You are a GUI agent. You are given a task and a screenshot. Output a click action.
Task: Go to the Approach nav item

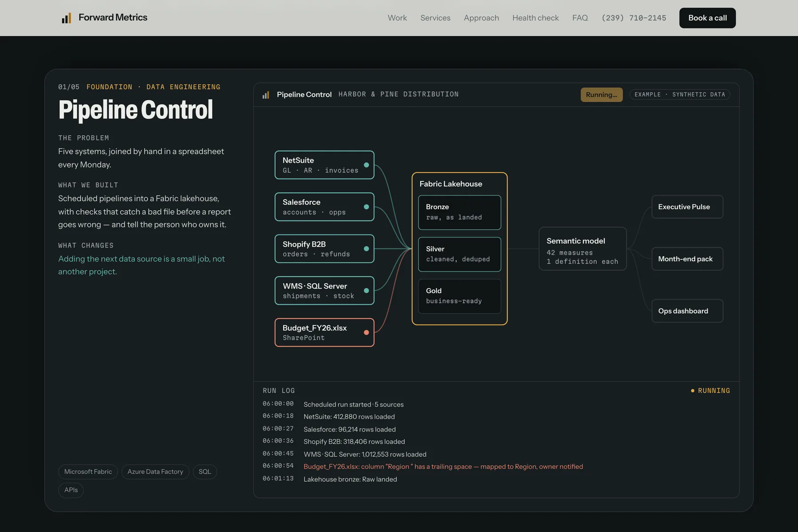pyautogui.click(x=481, y=18)
